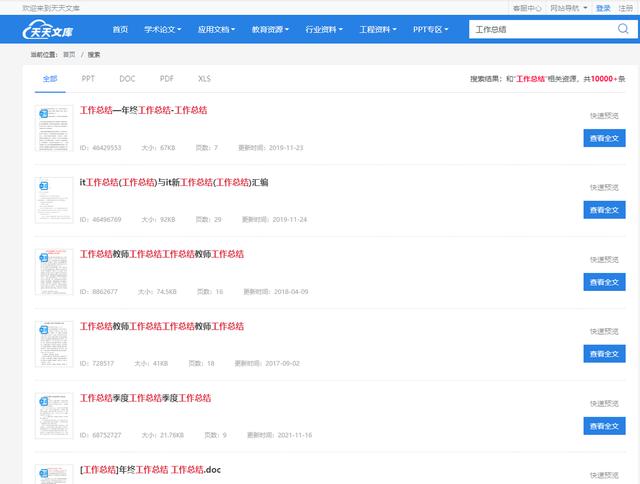This screenshot has width=640, height=484.
Task: Expand the 学术论文 dropdown menu
Action: pos(162,29)
